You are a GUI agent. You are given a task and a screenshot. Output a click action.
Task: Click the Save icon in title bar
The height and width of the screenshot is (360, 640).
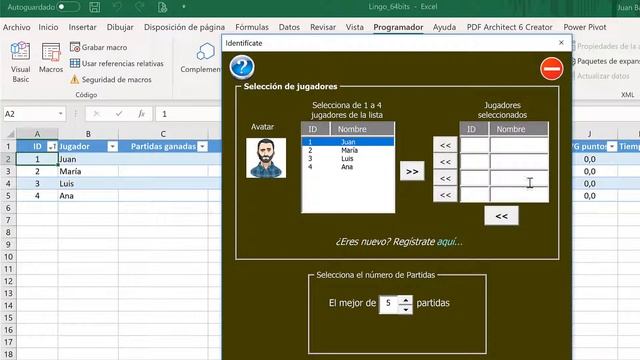click(95, 7)
